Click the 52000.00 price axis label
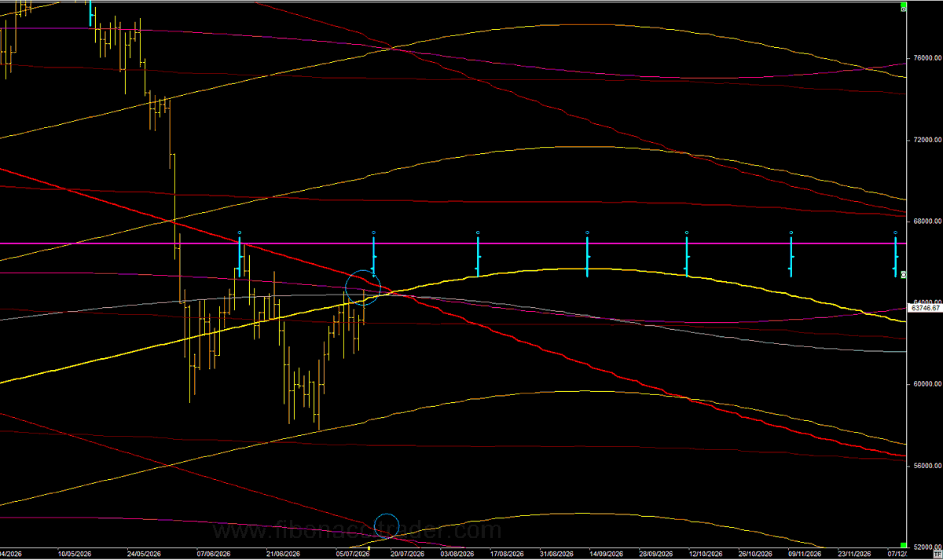This screenshot has height=560, width=943. (927, 547)
